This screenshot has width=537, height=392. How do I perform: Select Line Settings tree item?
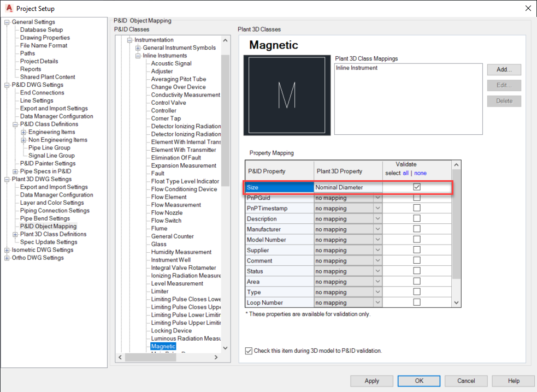pyautogui.click(x=37, y=100)
